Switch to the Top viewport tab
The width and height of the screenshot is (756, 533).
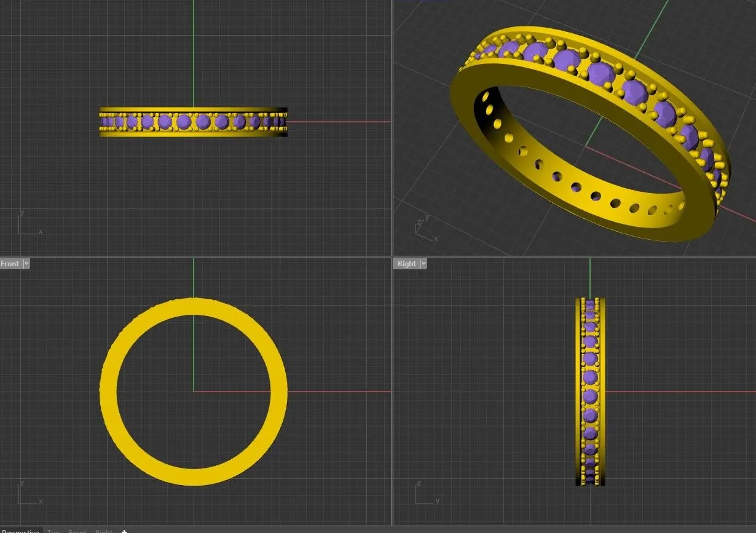[x=53, y=531]
